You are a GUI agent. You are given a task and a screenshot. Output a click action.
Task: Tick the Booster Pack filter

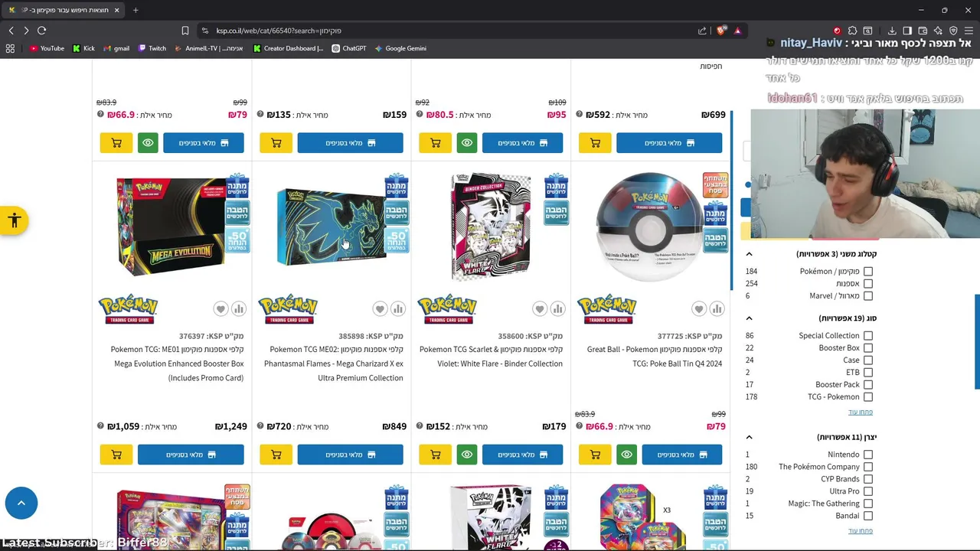point(868,385)
